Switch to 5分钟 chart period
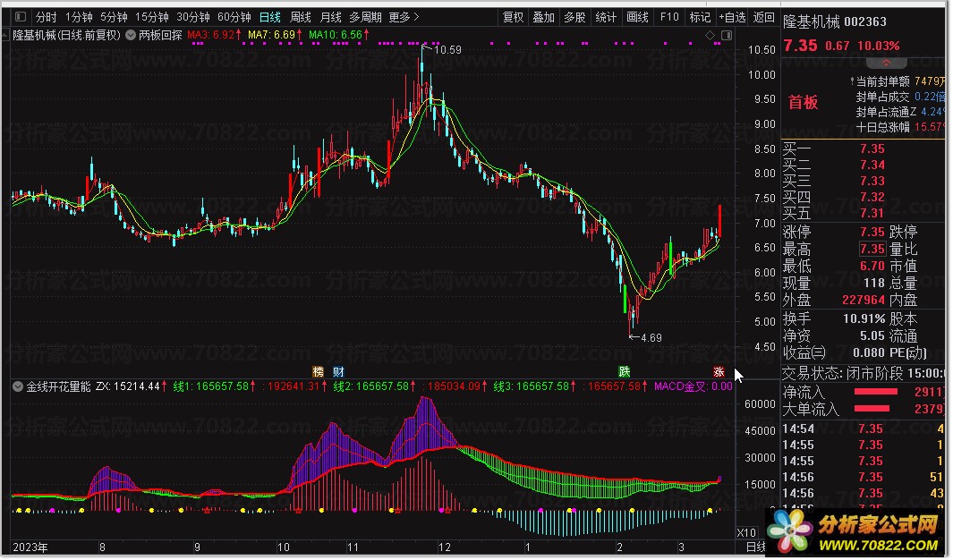Viewport: 953px width, 560px height. 114,17
